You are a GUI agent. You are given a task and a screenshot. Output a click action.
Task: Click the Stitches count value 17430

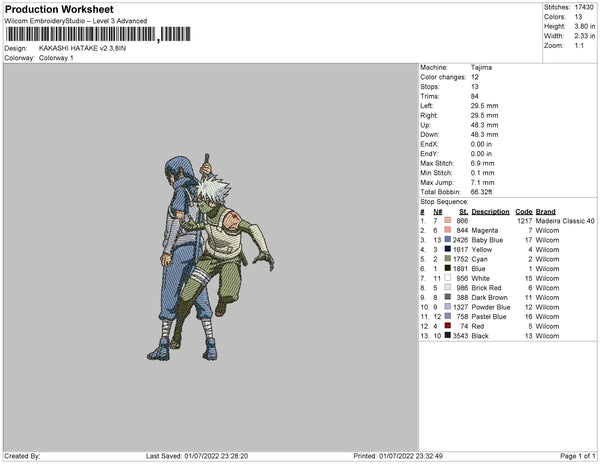point(585,7)
